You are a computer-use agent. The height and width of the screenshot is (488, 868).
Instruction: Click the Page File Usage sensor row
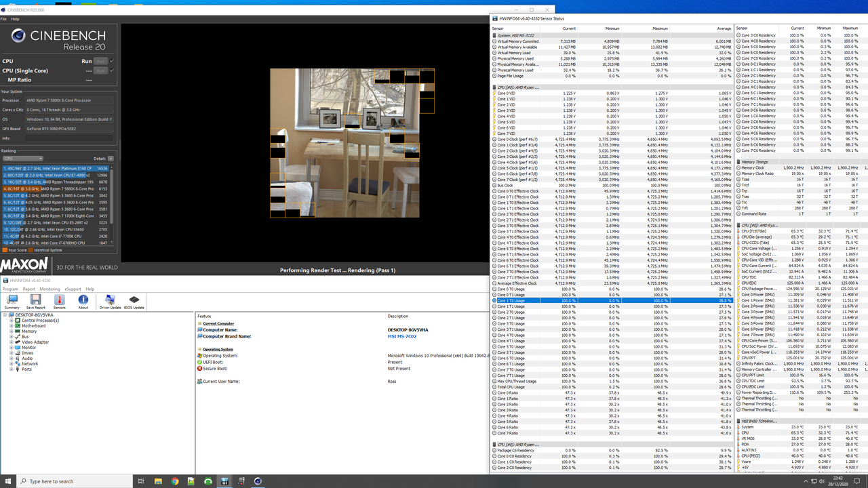click(612, 76)
